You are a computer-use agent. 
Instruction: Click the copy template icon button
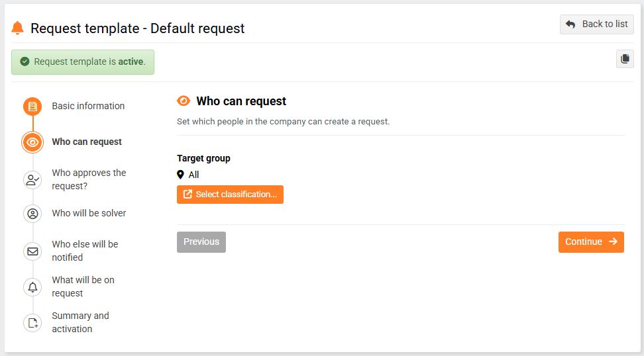coord(625,59)
